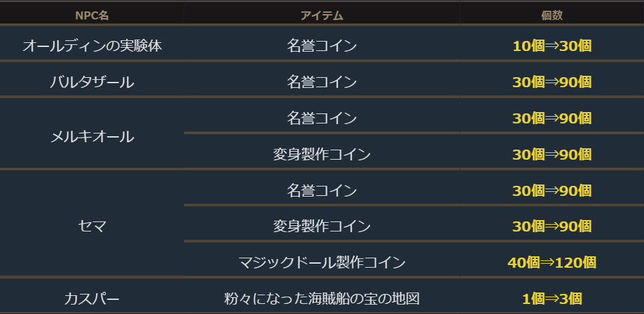644x314 pixels.
Task: Click 名誉コイン in the オールディンの実験体 row
Action: [321, 46]
